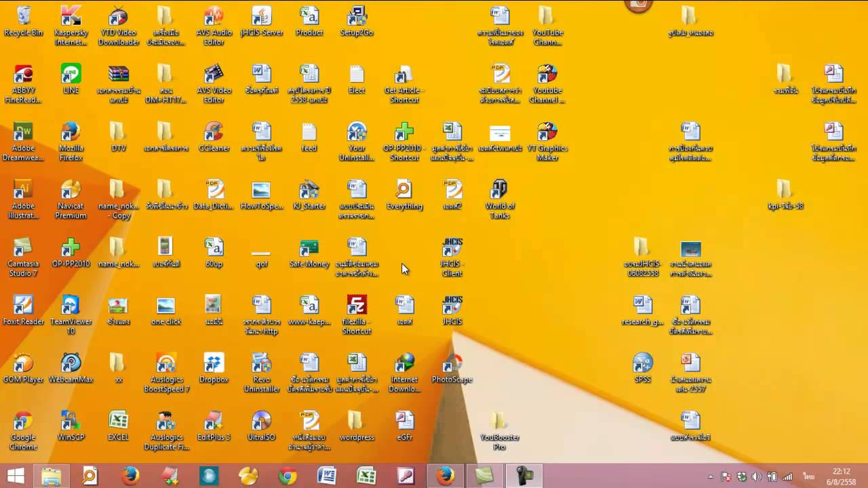The image size is (868, 488).
Task: Open EditPlus 3 shortcut
Action: click(214, 426)
